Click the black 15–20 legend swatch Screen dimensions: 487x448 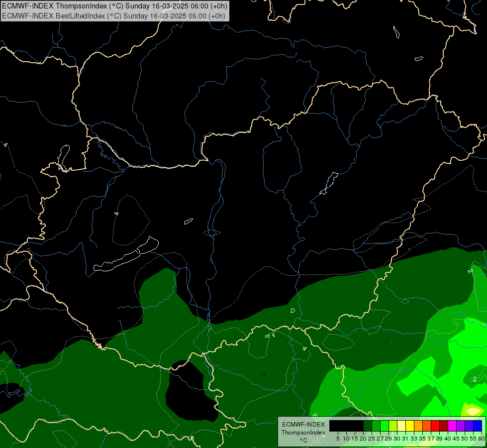(359, 426)
